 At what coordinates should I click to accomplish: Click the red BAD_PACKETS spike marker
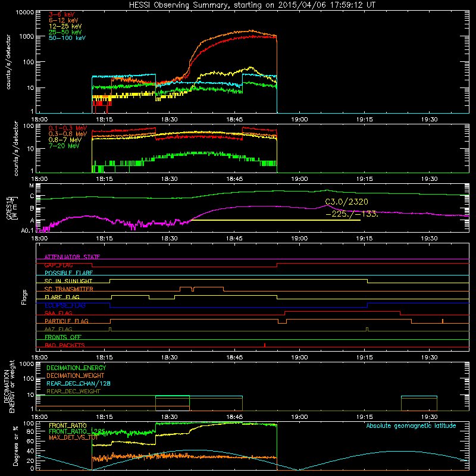coord(265,345)
